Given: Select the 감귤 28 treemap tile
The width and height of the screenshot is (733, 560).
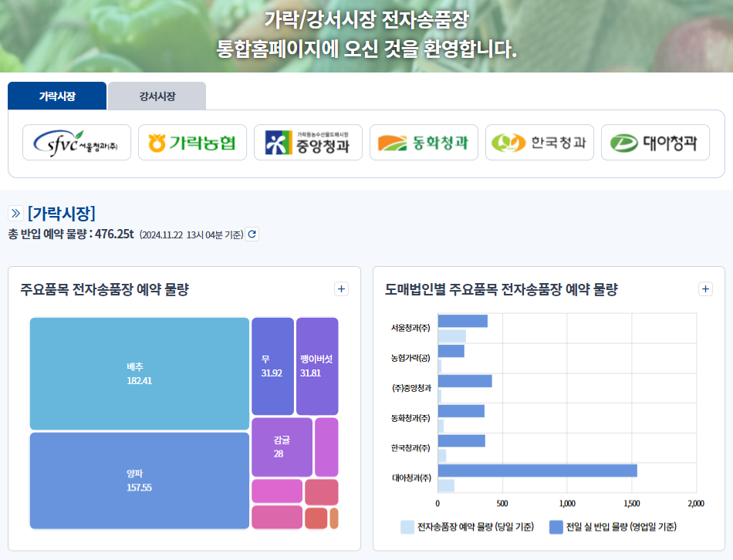Looking at the screenshot, I should click(282, 447).
